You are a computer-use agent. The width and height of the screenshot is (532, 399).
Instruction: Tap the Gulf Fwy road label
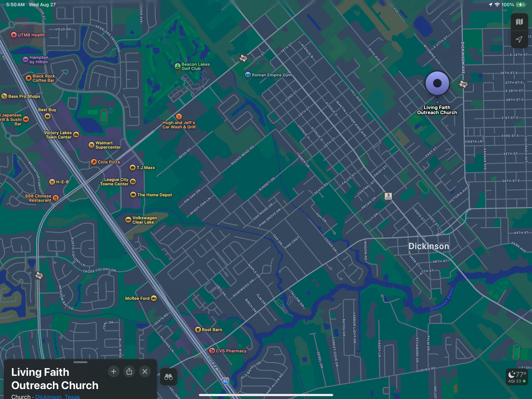(214, 364)
